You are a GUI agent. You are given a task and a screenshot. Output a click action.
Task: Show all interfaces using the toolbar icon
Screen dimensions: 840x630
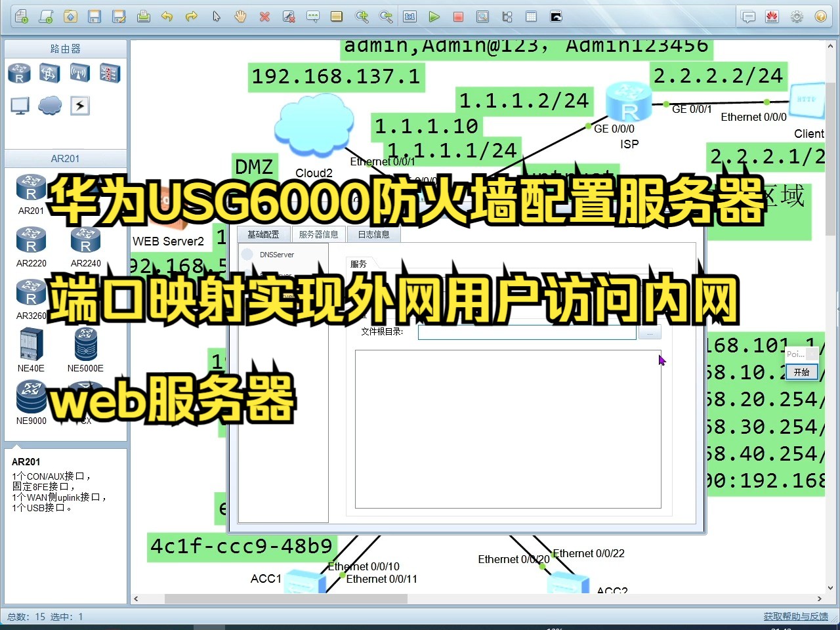(x=507, y=16)
